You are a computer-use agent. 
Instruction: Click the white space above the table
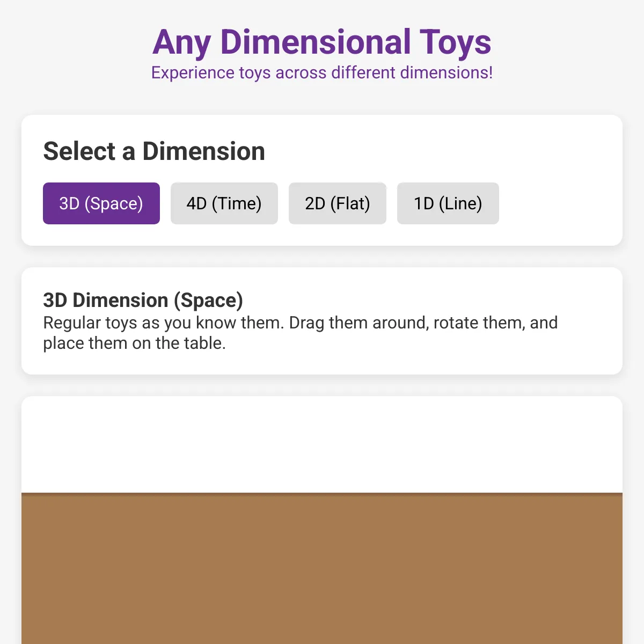click(322, 444)
